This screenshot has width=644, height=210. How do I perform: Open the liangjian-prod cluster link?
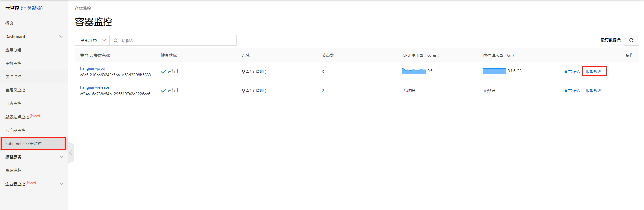(x=93, y=68)
